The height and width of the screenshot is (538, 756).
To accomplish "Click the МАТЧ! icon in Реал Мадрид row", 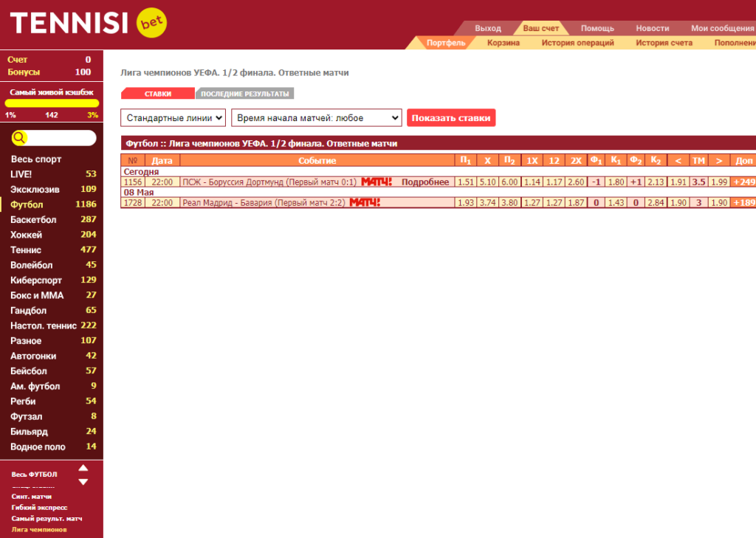I will tap(365, 202).
